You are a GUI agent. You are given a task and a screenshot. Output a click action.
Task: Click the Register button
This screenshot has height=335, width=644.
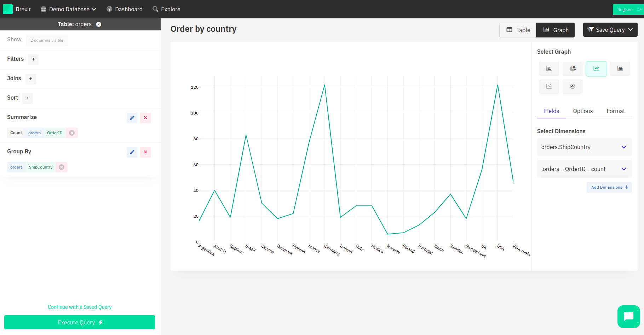point(628,10)
